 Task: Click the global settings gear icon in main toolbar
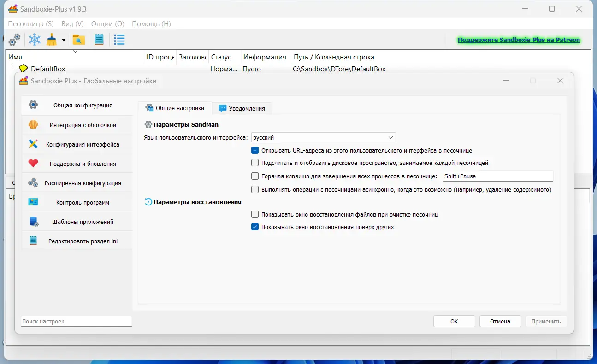tap(15, 40)
